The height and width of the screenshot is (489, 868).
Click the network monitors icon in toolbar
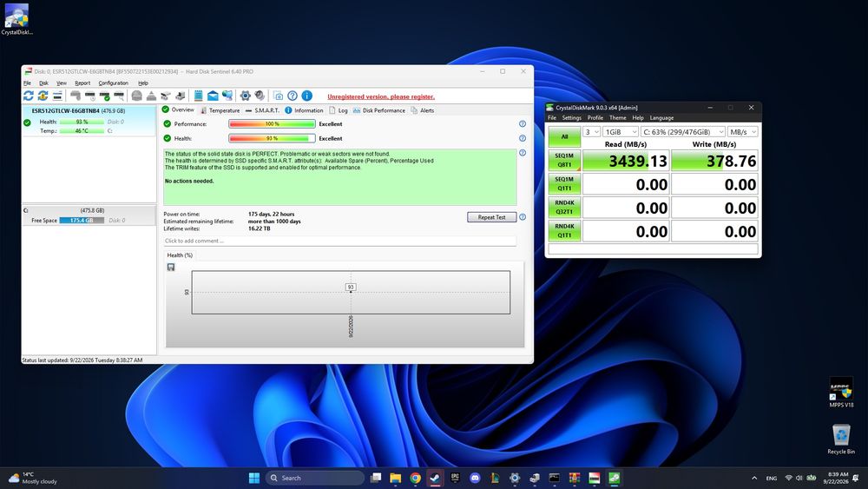point(227,96)
